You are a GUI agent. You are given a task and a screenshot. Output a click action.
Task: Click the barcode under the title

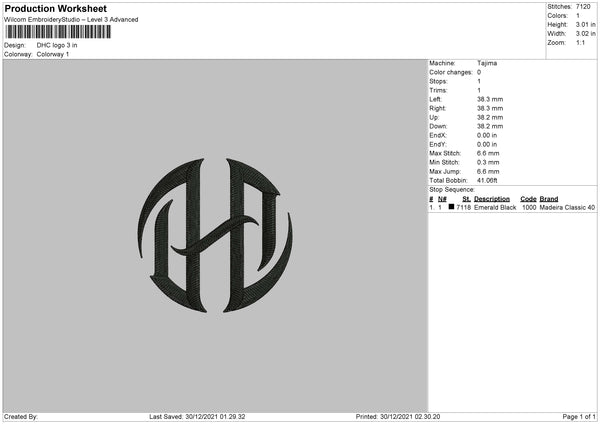[58, 32]
